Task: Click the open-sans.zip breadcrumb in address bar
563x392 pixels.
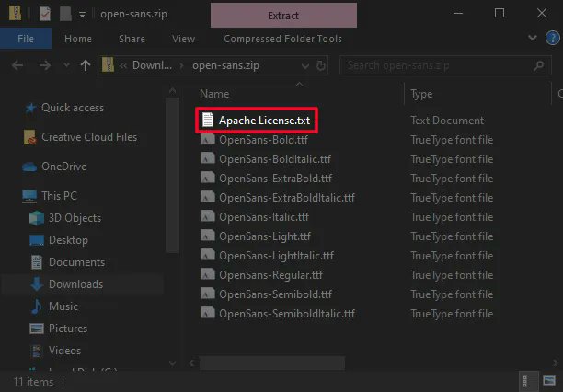Action: pyautogui.click(x=226, y=65)
